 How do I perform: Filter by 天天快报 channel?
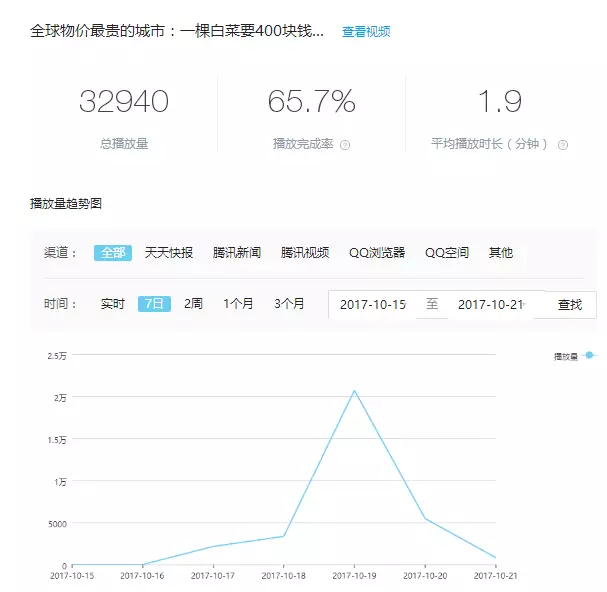(169, 253)
